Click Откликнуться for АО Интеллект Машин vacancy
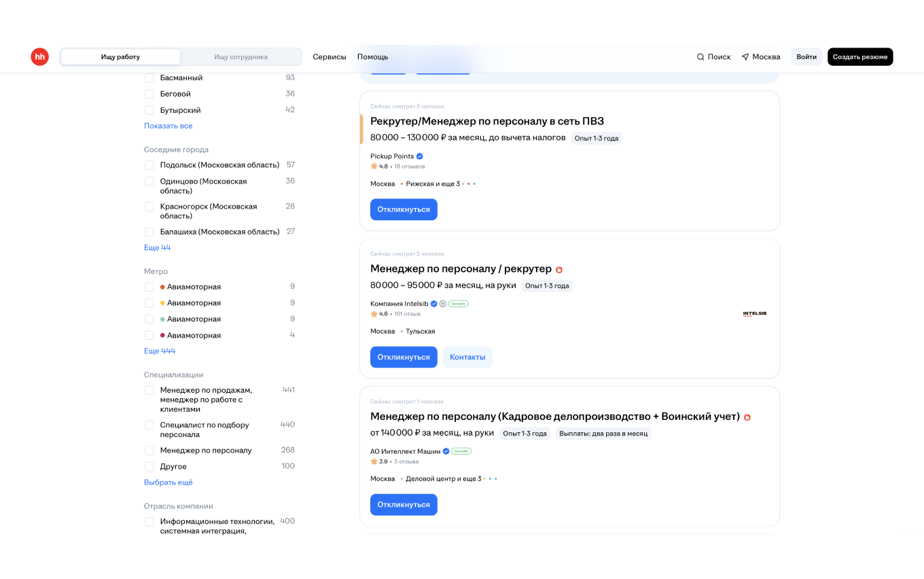The image size is (924, 579). 404,504
